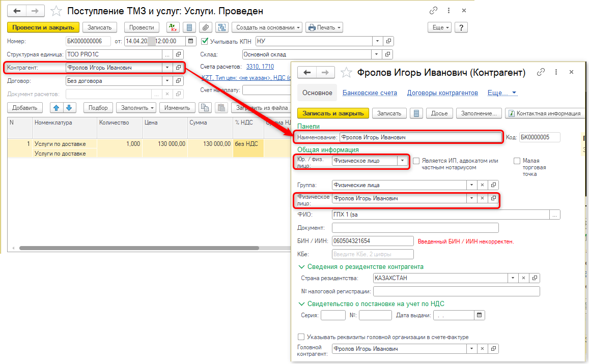Click the horizontal scrollbar under the table

pos(153,248)
